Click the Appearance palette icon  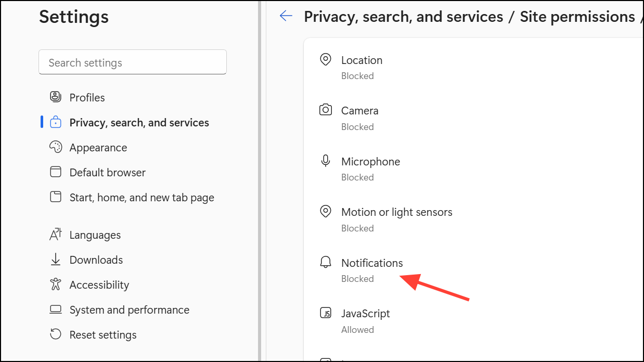coord(56,147)
